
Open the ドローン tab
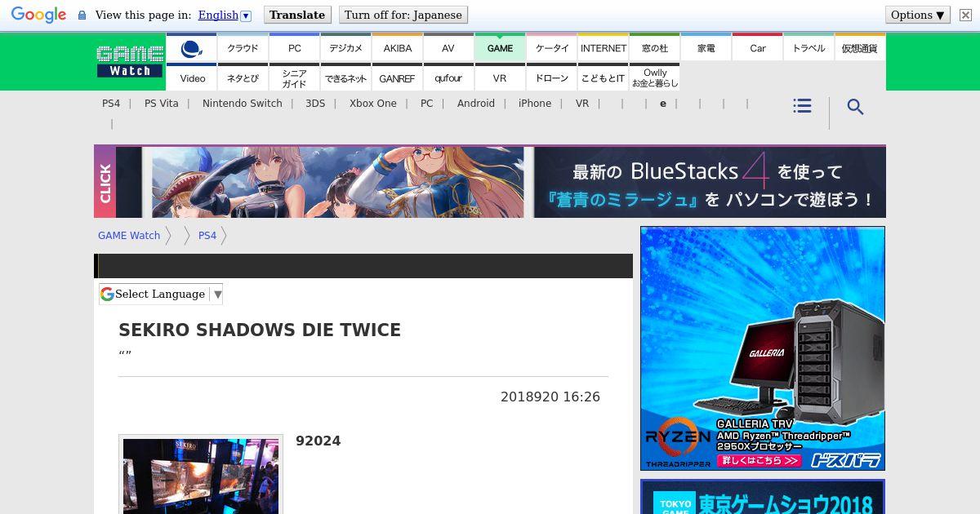pyautogui.click(x=551, y=78)
